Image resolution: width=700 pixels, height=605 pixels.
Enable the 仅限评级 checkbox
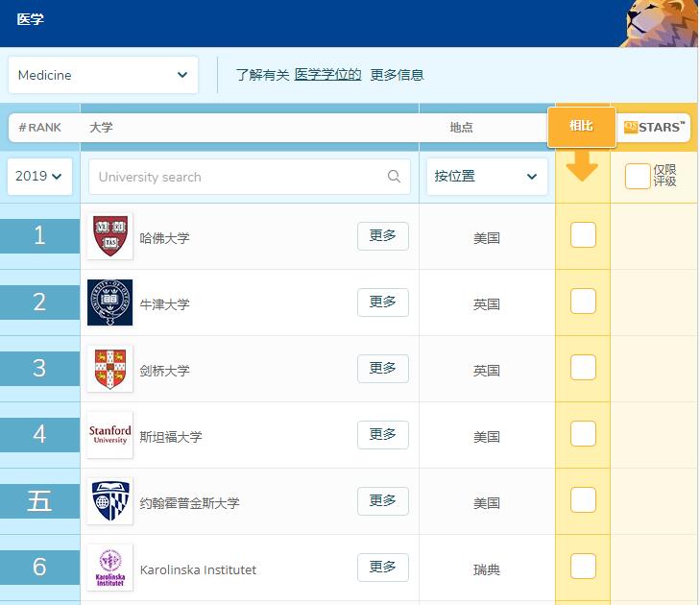click(x=637, y=176)
